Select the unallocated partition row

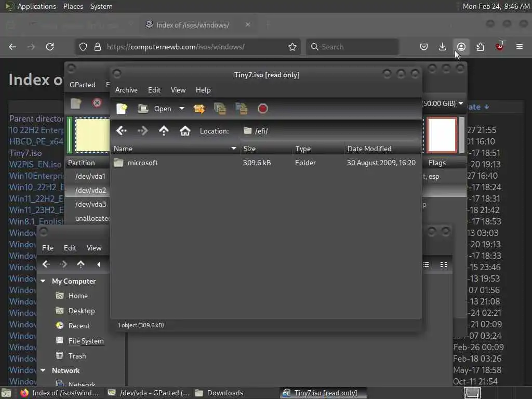(x=92, y=218)
